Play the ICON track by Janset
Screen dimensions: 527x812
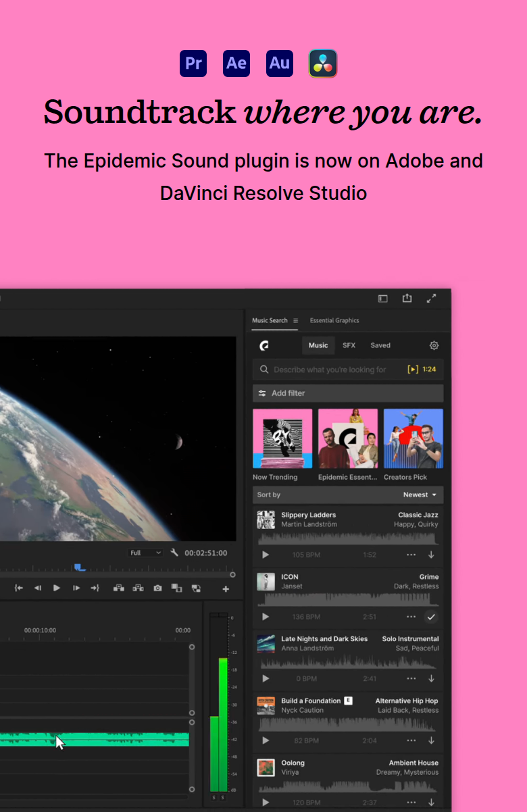266,617
